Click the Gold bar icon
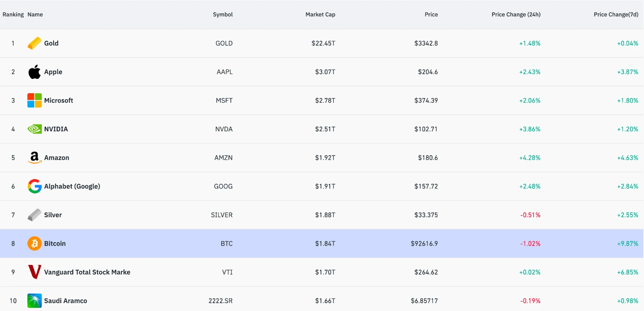 34,43
